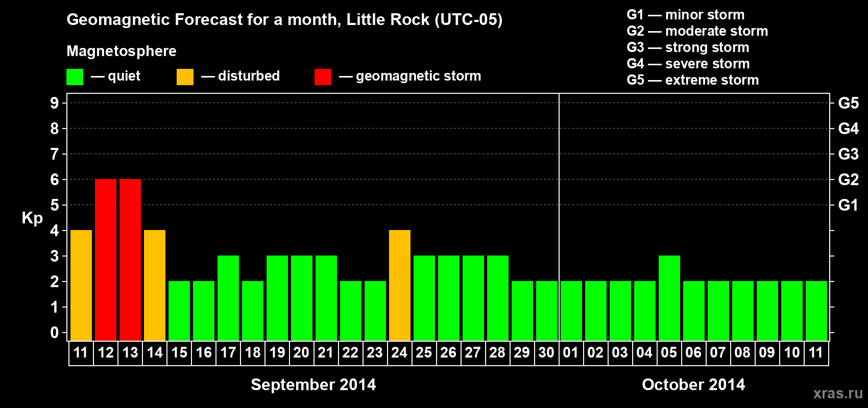Click the 'G1 — minor storm' legend line
This screenshot has height=408, width=868.
(x=686, y=15)
